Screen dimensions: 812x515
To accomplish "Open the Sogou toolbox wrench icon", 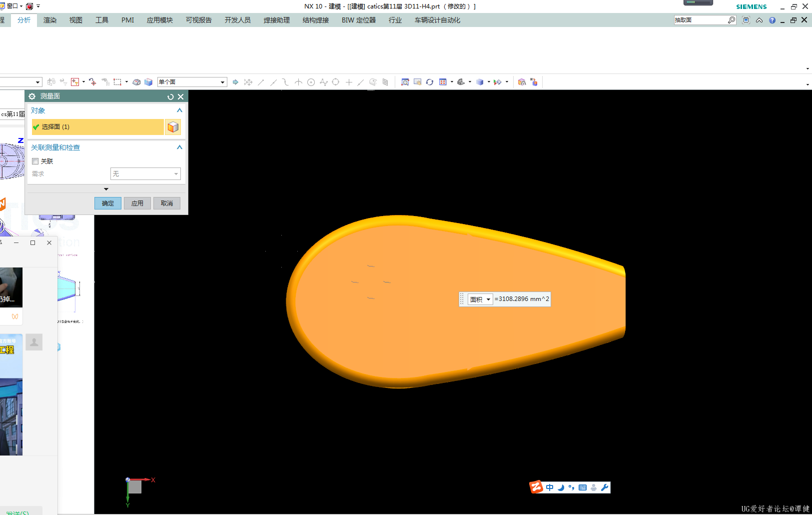I will [x=605, y=487].
